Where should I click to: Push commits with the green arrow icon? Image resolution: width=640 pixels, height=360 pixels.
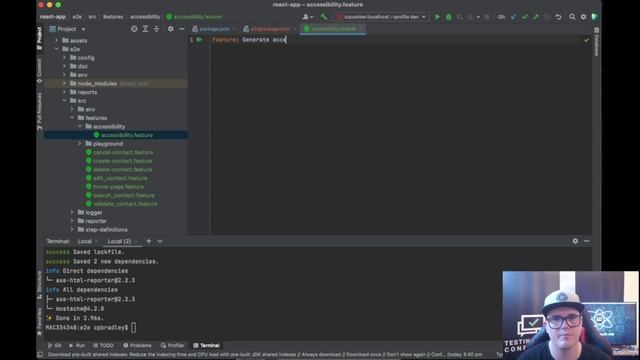point(536,17)
